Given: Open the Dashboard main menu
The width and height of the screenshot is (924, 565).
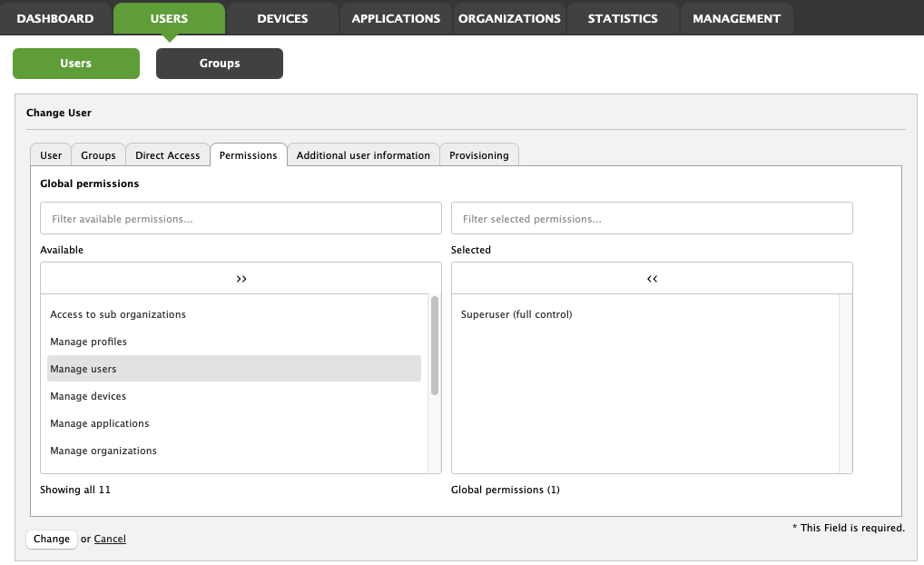Looking at the screenshot, I should pos(55,18).
